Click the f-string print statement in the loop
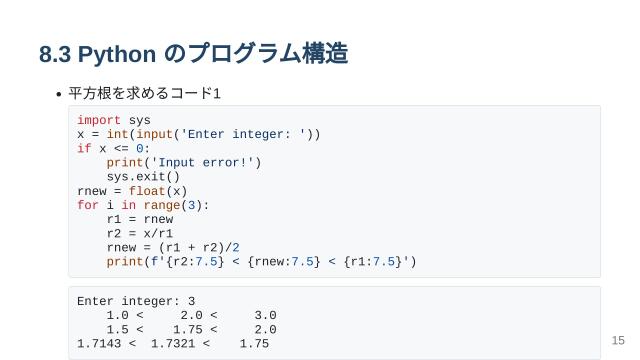This screenshot has width=640, height=360. (x=261, y=262)
